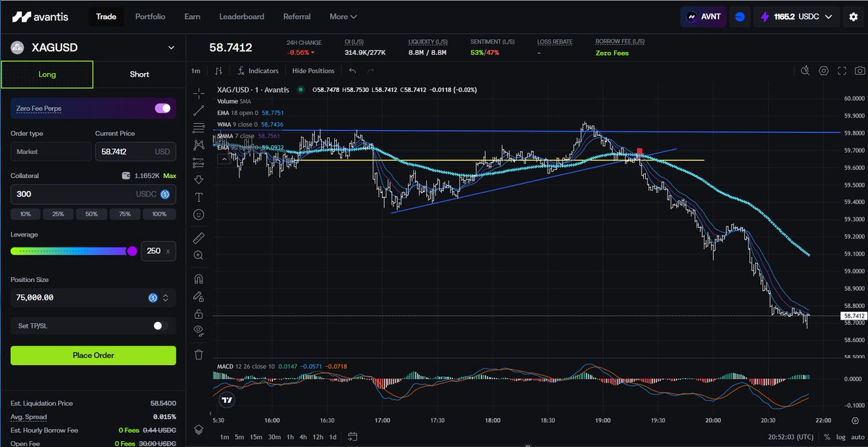Open the Fibonacci and horizontal lines tool
The height and width of the screenshot is (447, 868).
click(199, 127)
